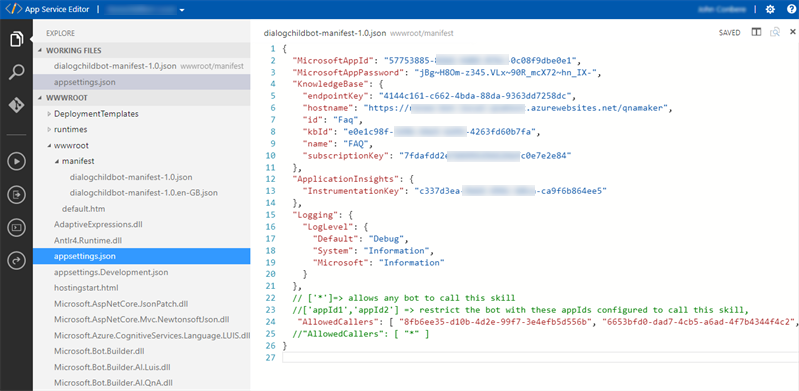The image size is (799, 391).
Task: Click line number 22 in gutter
Action: coord(271,298)
